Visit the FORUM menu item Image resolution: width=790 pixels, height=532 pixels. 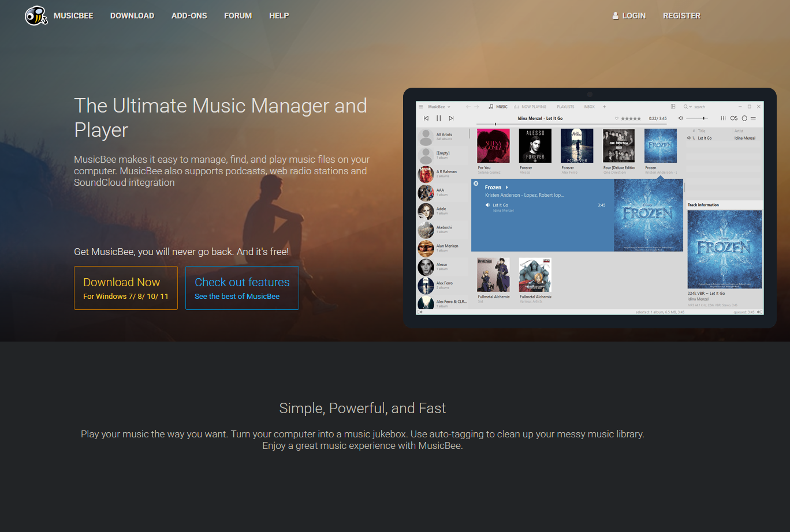238,16
